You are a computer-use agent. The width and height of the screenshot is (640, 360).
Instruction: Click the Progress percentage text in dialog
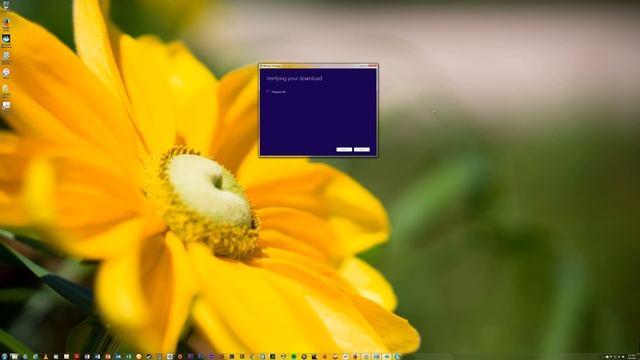point(278,92)
